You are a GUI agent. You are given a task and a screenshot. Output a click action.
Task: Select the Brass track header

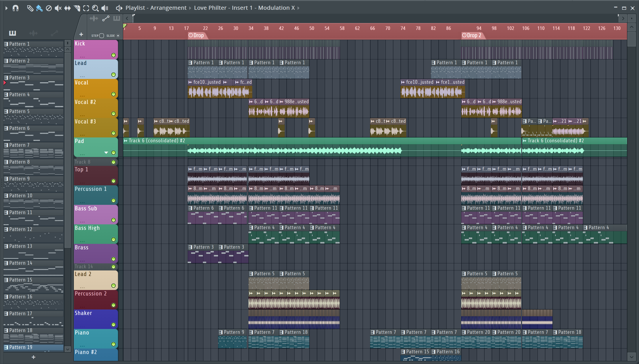pyautogui.click(x=96, y=254)
